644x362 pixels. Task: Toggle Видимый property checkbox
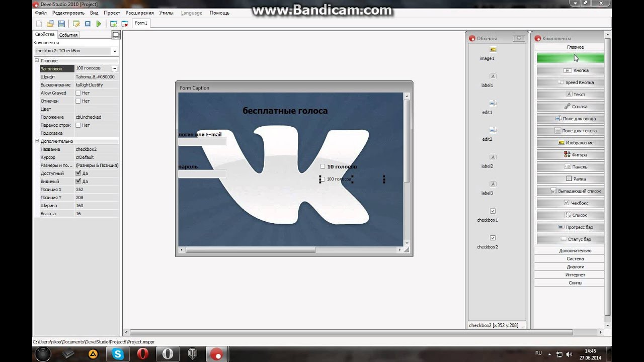pos(78,182)
